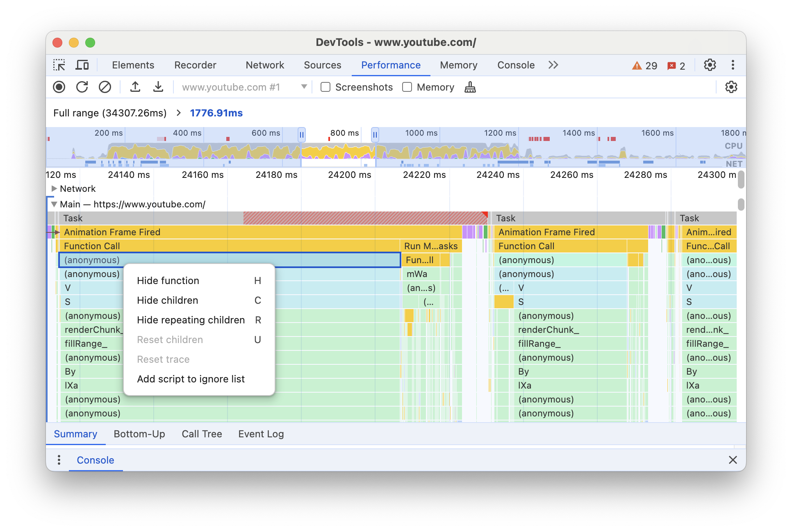Click the reload and profile button
Screen dimensions: 792x532
(82, 87)
